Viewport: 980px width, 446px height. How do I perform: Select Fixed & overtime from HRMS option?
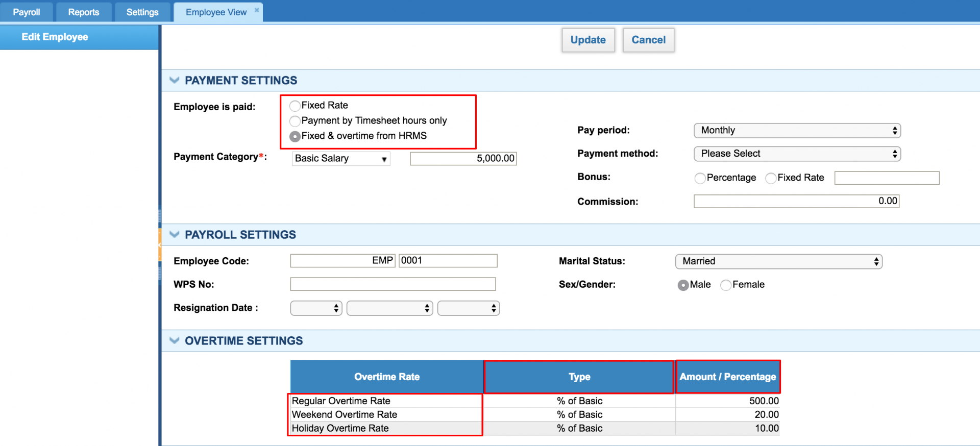tap(295, 136)
